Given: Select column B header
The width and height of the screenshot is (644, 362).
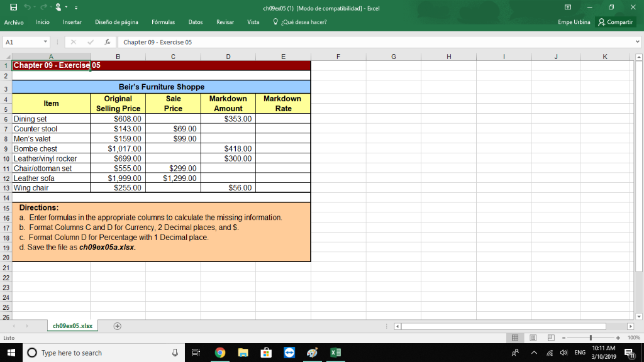Looking at the screenshot, I should click(x=118, y=57).
